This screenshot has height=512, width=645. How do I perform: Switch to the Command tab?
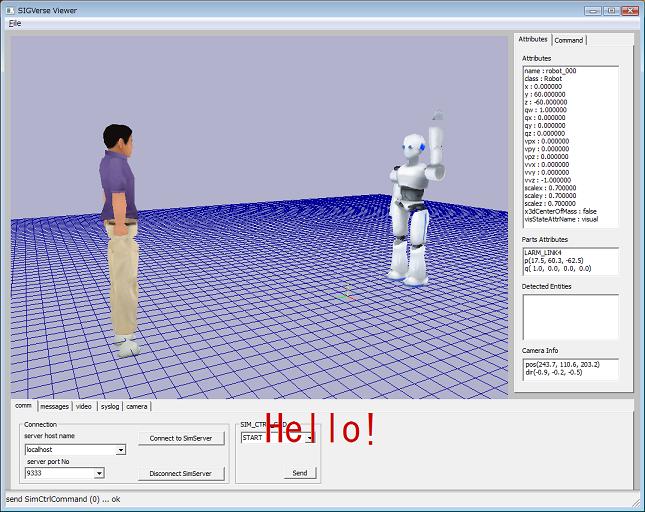[x=569, y=40]
